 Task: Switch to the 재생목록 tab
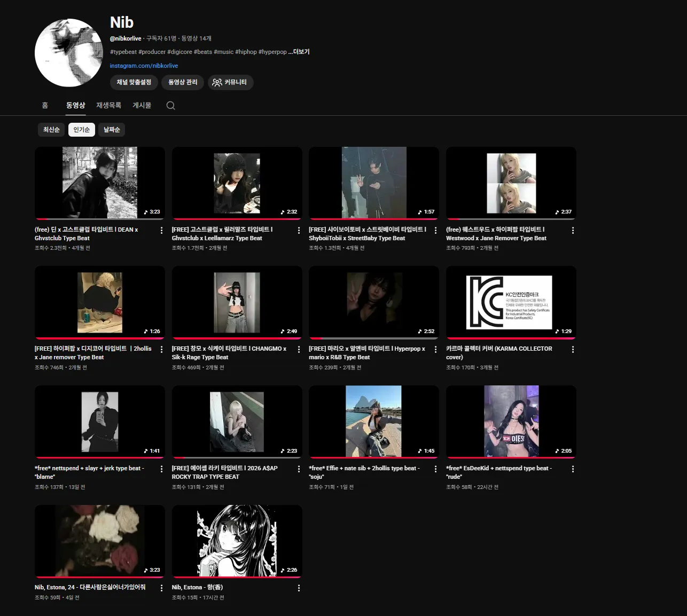point(108,106)
